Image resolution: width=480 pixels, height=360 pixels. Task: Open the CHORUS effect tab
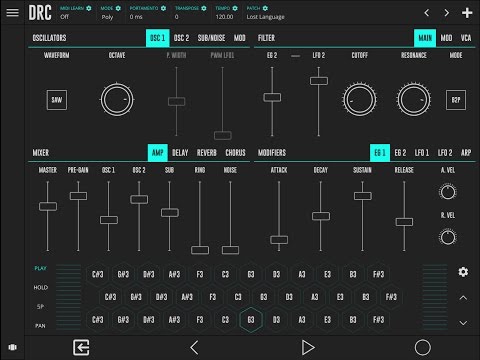pos(235,153)
